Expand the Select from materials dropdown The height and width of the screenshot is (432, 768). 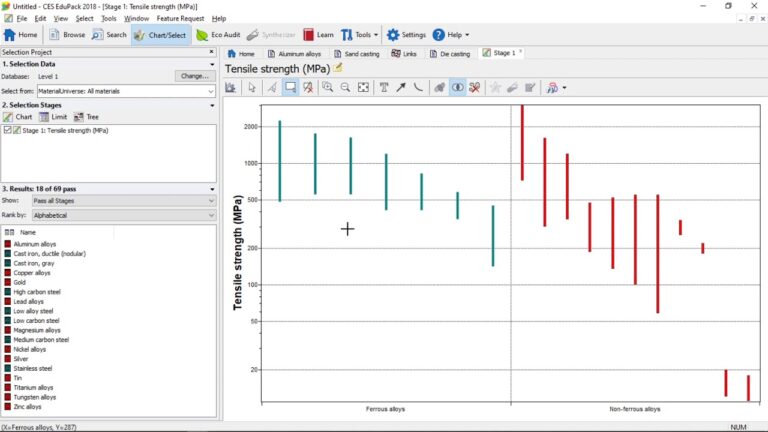click(211, 91)
